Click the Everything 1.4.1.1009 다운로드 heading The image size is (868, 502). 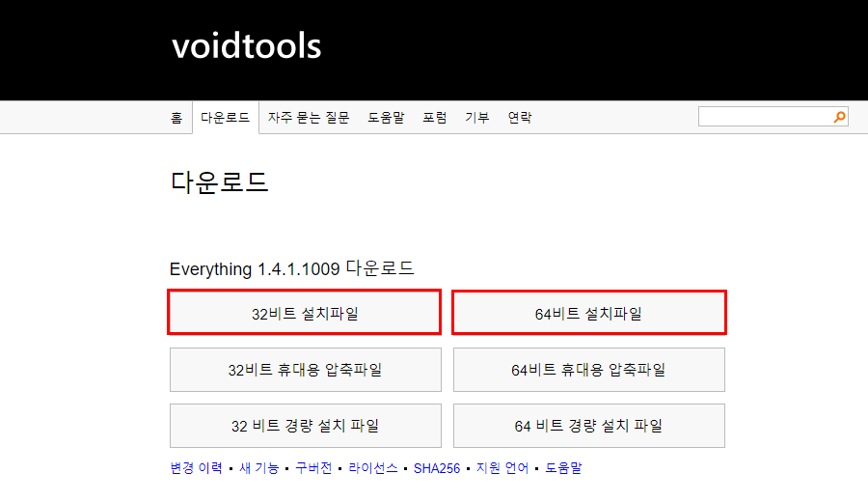pos(291,268)
